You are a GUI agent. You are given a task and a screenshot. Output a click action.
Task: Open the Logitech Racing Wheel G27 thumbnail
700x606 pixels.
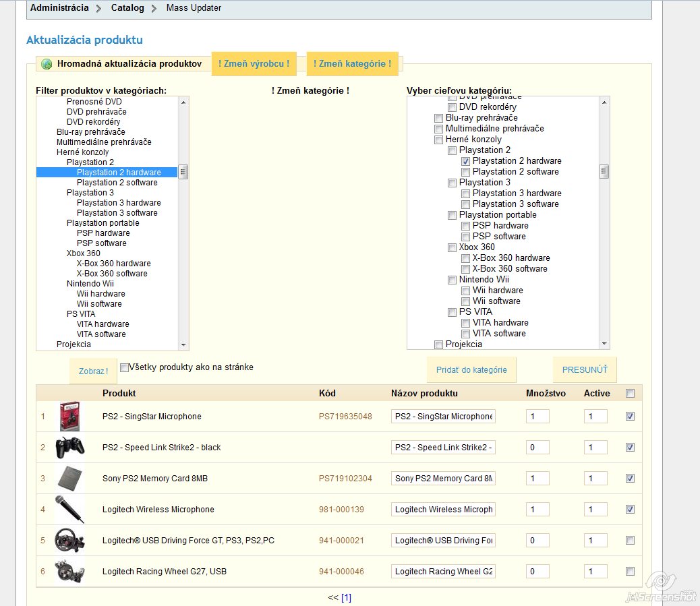[69, 571]
